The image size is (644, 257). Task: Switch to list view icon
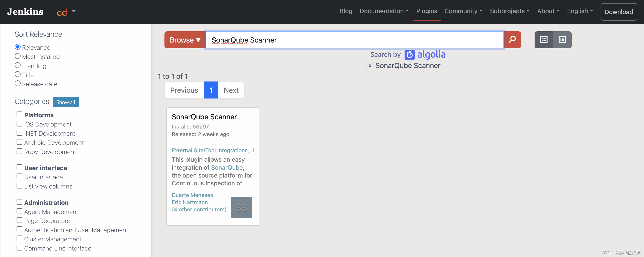tap(562, 39)
